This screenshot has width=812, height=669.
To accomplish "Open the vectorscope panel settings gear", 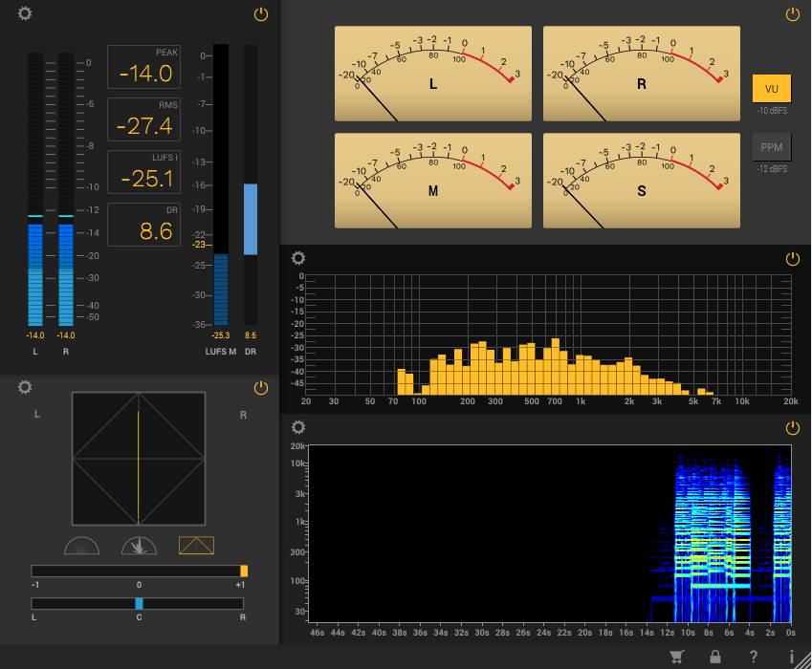I will 25,387.
